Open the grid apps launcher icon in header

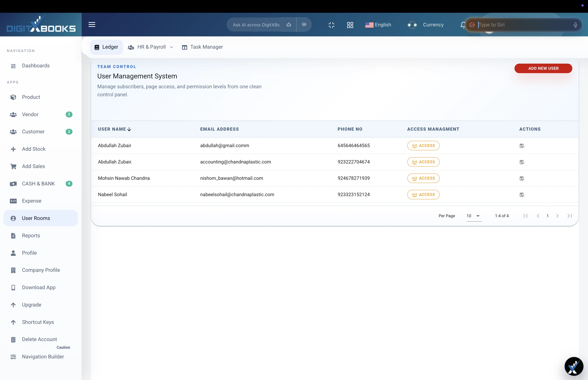350,25
